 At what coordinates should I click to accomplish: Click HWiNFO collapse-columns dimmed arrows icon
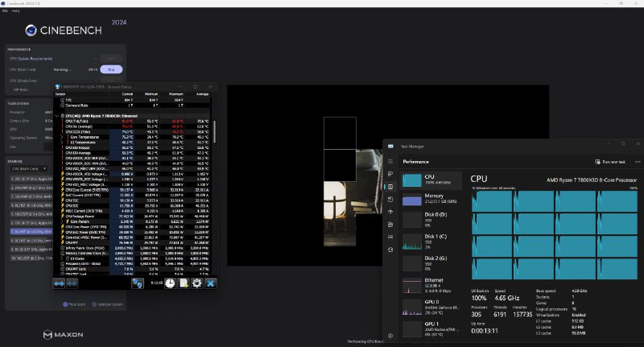tap(72, 283)
